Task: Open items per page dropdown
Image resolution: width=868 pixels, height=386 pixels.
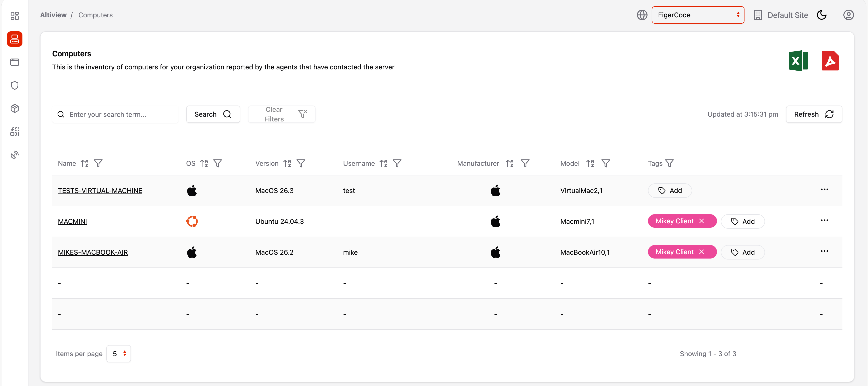Action: [x=119, y=354]
